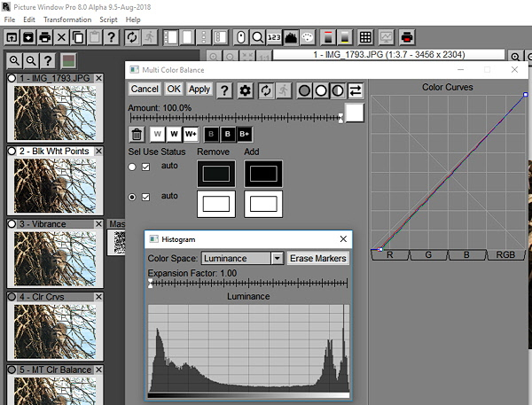Viewport: 532px width, 405px height.
Task: Click the B+ black point button
Action: [245, 134]
